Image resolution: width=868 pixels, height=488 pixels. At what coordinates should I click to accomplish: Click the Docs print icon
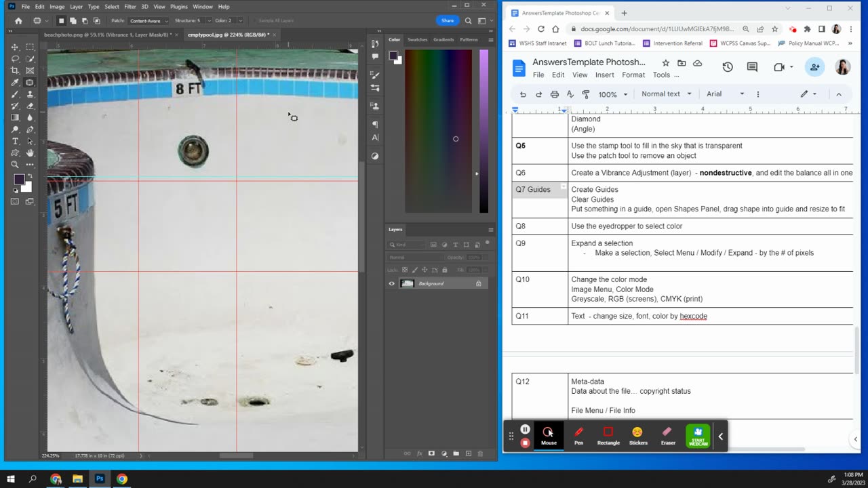pos(554,94)
